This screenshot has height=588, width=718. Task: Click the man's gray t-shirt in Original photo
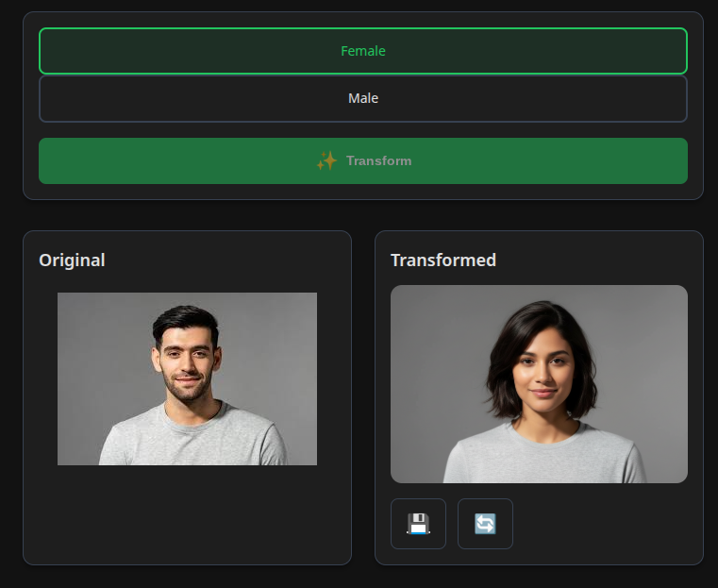[192, 440]
